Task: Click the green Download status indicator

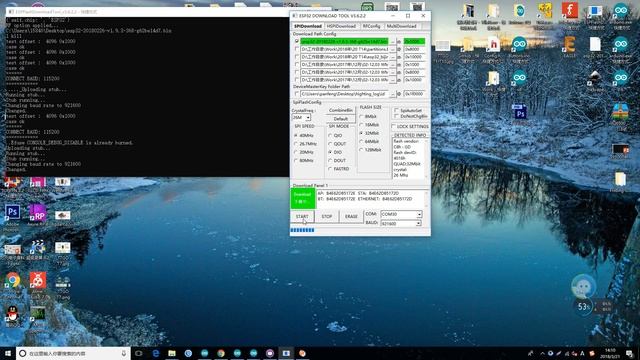Action: point(303,198)
